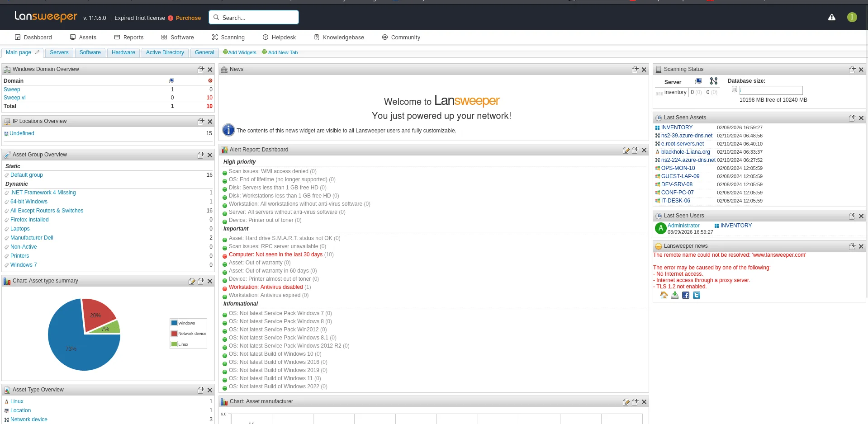Click the info icon in News widget
Image resolution: width=868 pixels, height=424 pixels.
pyautogui.click(x=228, y=130)
